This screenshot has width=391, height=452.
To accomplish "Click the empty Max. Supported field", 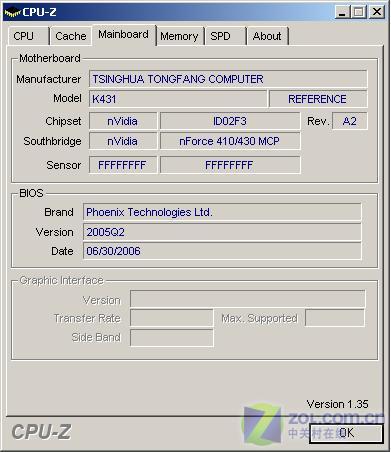I will (335, 318).
